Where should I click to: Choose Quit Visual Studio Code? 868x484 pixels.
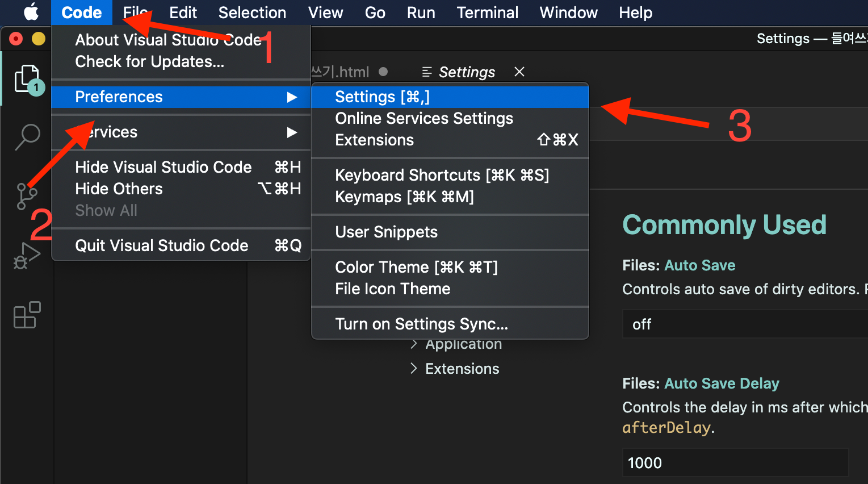click(181, 245)
